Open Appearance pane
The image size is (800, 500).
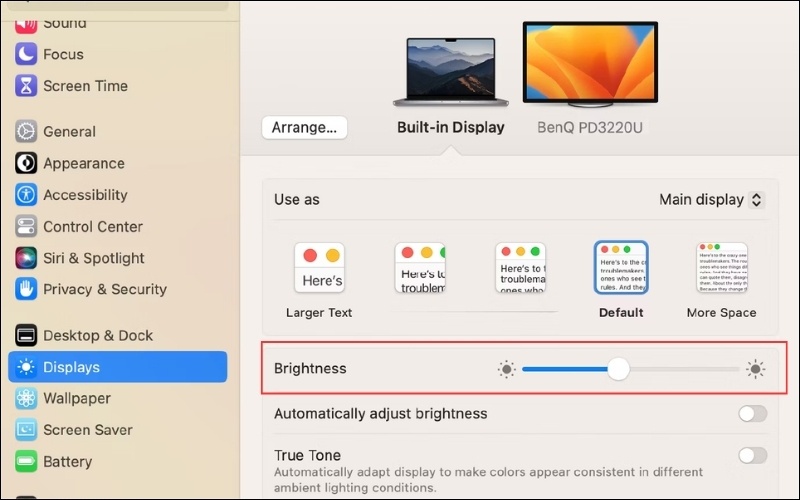[117, 163]
